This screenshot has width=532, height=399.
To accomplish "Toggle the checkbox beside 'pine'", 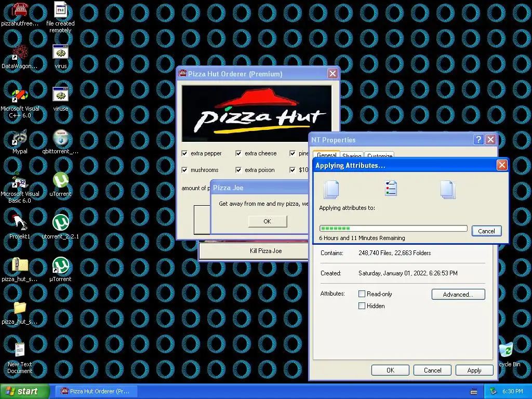I will pos(292,153).
